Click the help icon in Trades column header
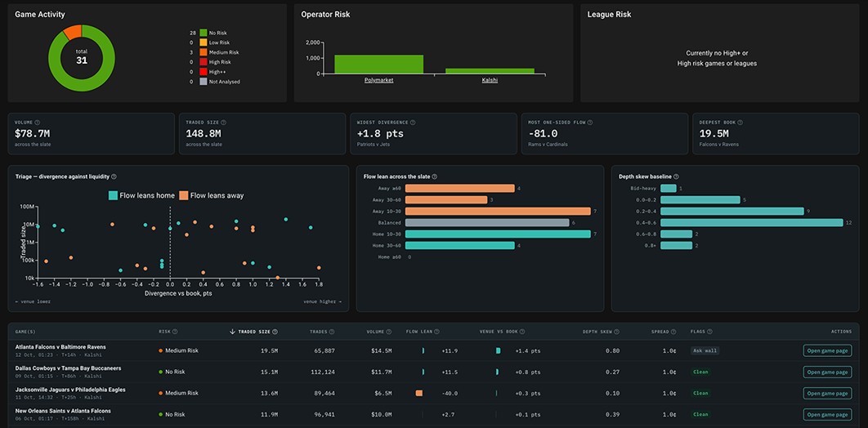The image size is (868, 428). tap(332, 332)
